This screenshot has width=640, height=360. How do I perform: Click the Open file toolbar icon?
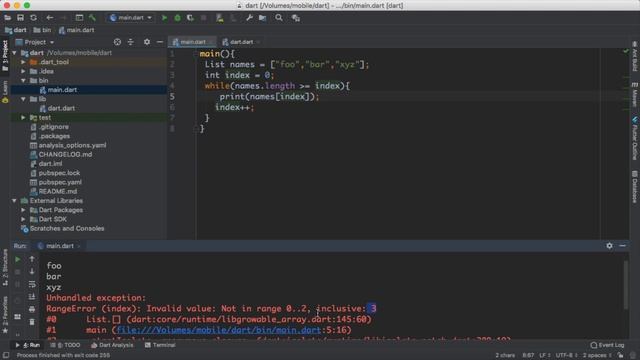[x=7, y=18]
